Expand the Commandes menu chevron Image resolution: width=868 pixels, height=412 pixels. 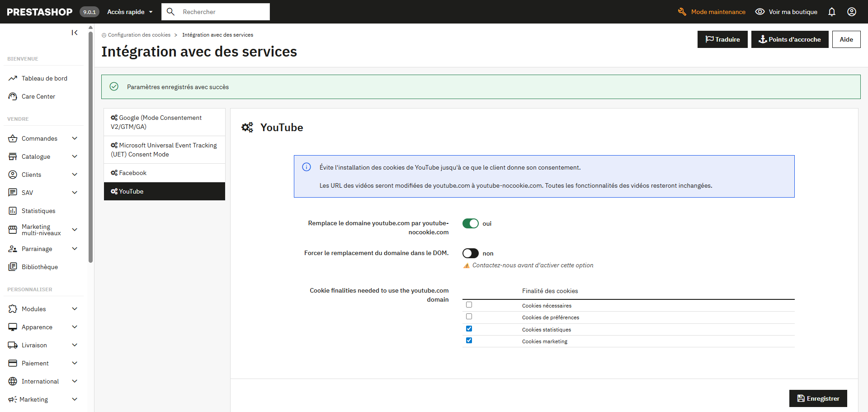coord(75,138)
